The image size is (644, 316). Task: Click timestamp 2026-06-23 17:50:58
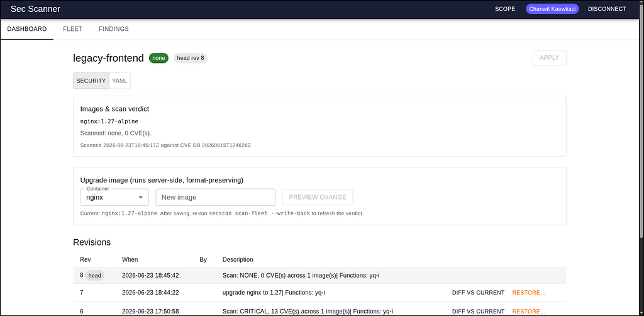pyautogui.click(x=150, y=312)
